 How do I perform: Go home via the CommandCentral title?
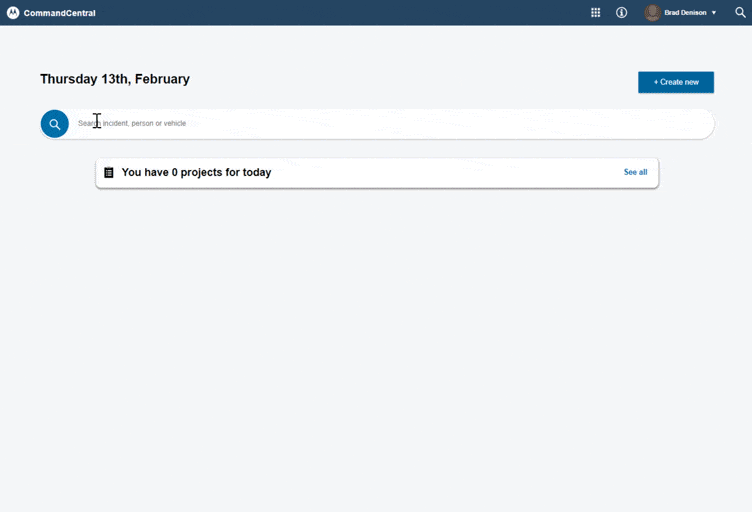coord(60,13)
